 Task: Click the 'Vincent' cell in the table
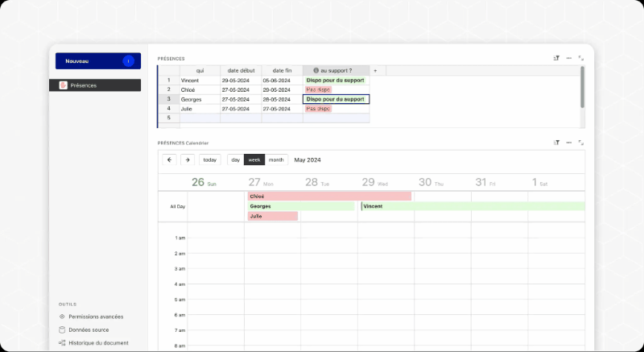coord(200,81)
